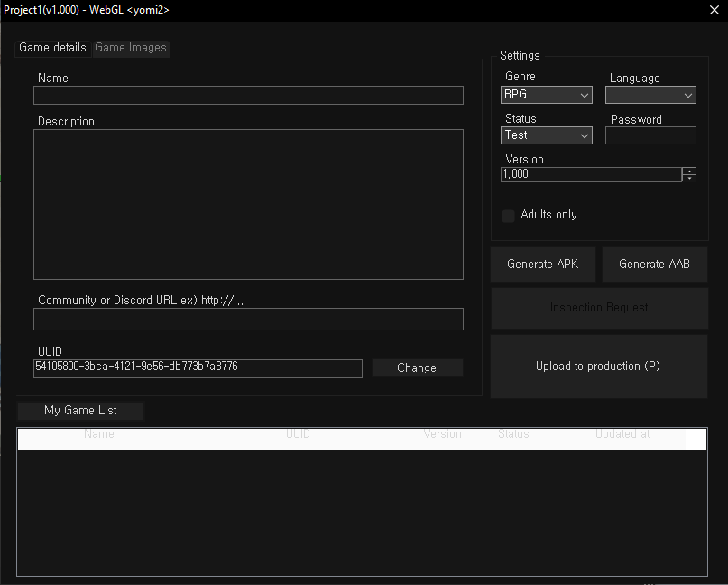Click the Generate APK button

(x=543, y=265)
